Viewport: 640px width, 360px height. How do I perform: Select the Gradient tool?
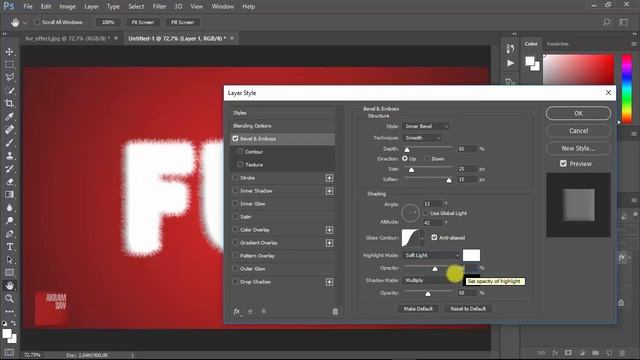coord(9,195)
